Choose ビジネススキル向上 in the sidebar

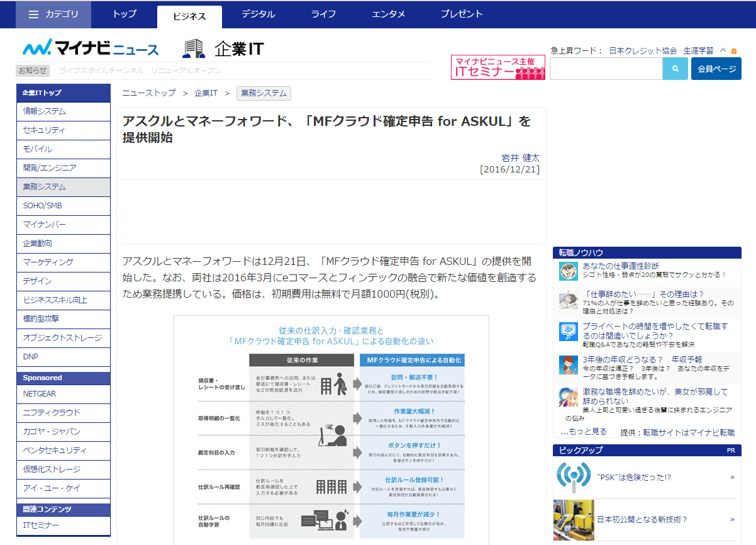coord(63,300)
